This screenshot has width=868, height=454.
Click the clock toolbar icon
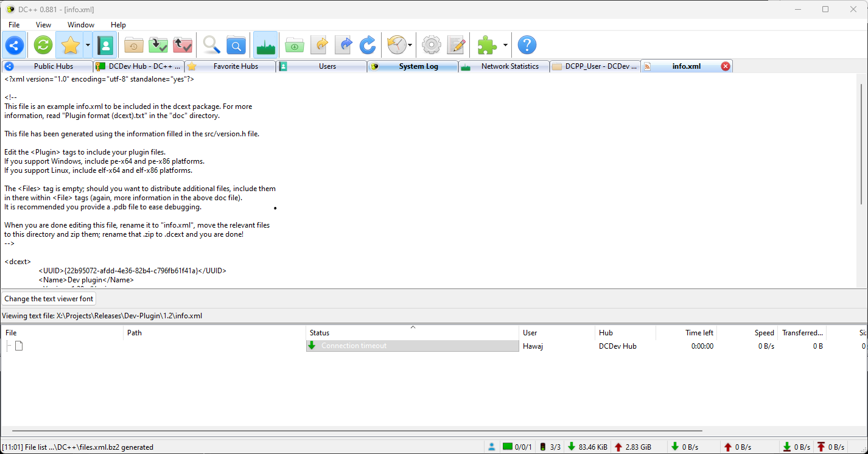click(397, 45)
